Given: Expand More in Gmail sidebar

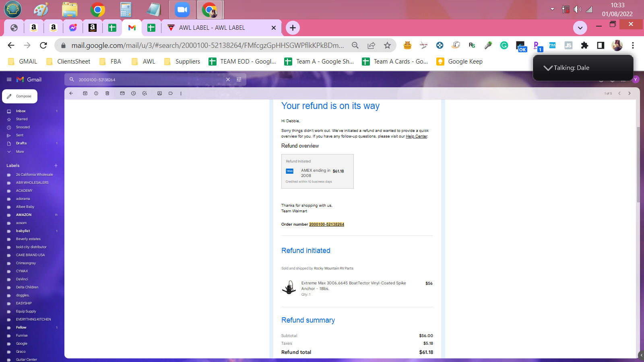Looking at the screenshot, I should click(20, 152).
